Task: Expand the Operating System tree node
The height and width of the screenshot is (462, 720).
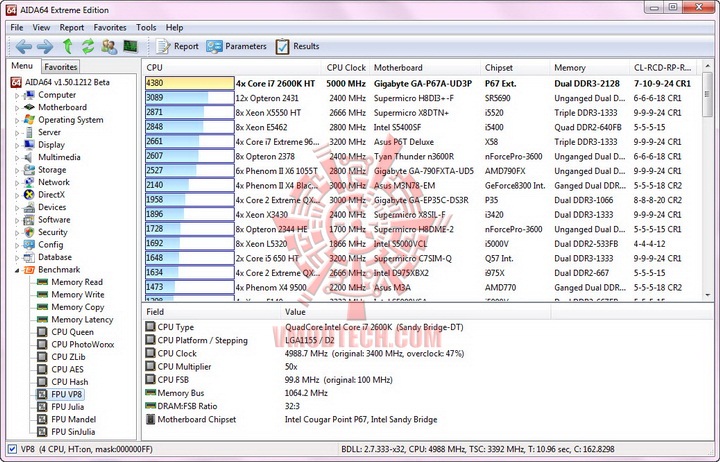Action: (17, 120)
